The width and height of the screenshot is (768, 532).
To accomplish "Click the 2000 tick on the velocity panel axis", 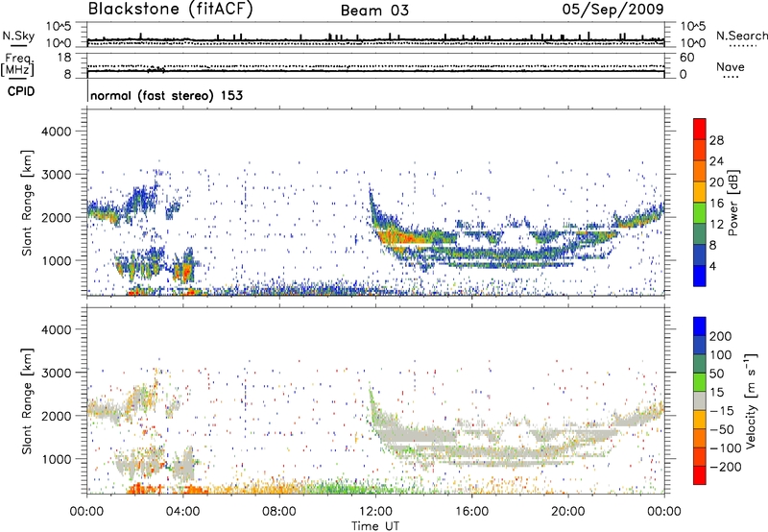I will point(56,416).
